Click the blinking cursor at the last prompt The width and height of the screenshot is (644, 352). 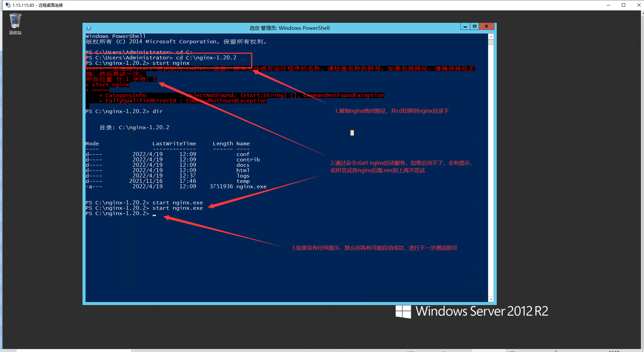[154, 215]
